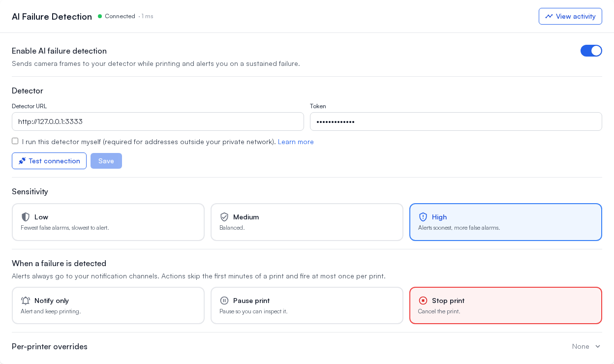Viewport: 614px width, 364px height.
Task: Click the Save button
Action: (x=106, y=161)
